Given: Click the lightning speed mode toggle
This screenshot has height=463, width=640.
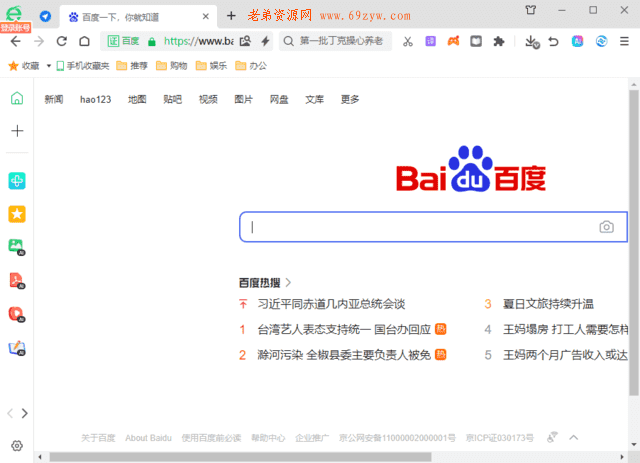Looking at the screenshot, I should 265,41.
